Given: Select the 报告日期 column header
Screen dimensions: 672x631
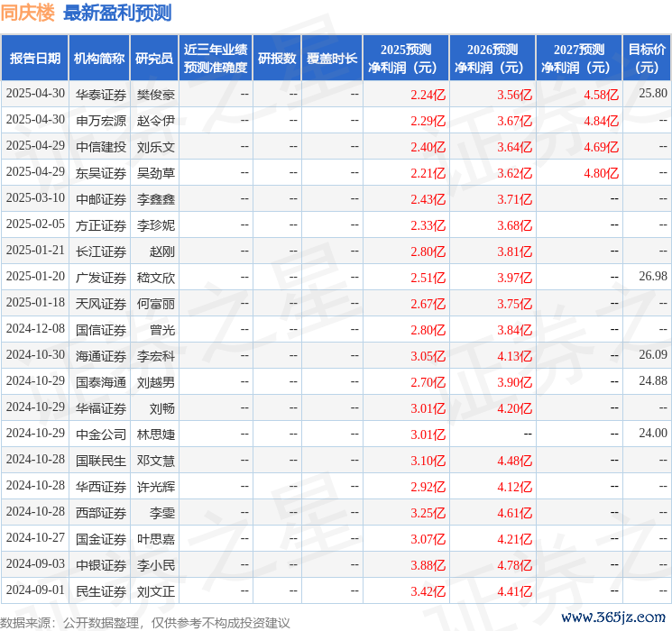Looking at the screenshot, I should pos(34,59).
